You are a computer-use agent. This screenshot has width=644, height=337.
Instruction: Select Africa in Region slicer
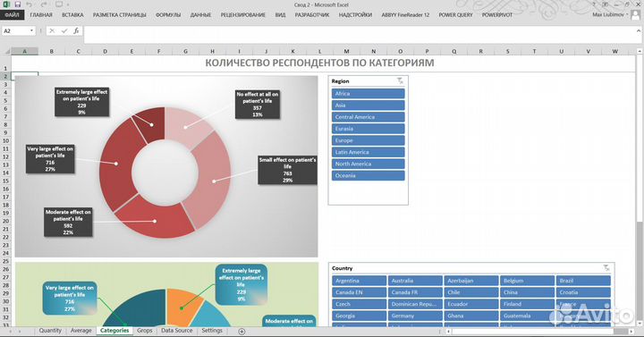tap(368, 94)
